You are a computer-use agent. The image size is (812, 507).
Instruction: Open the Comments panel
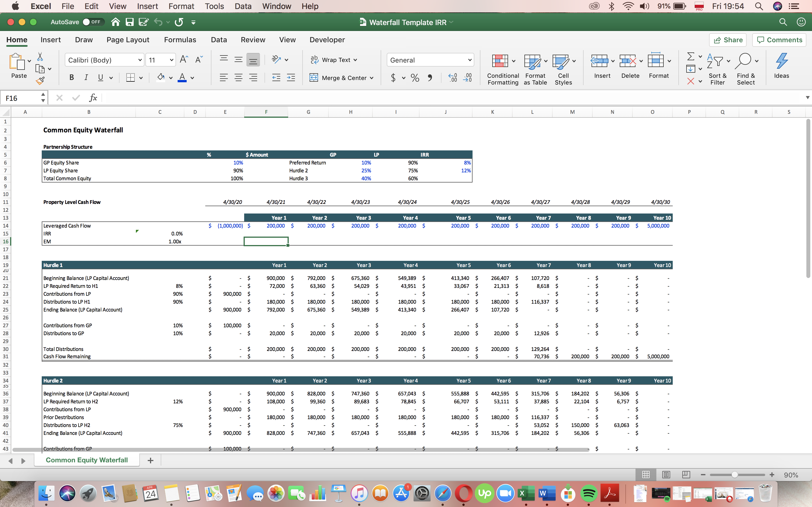[x=779, y=39]
